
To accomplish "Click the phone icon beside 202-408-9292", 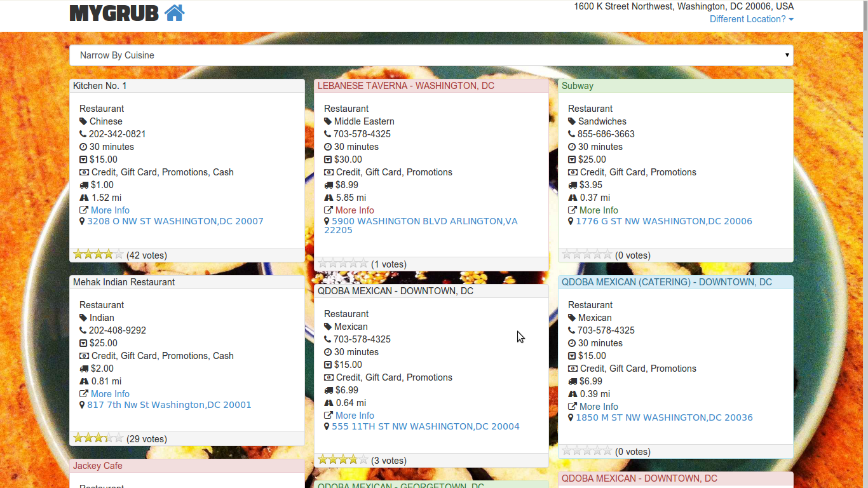I will point(83,330).
